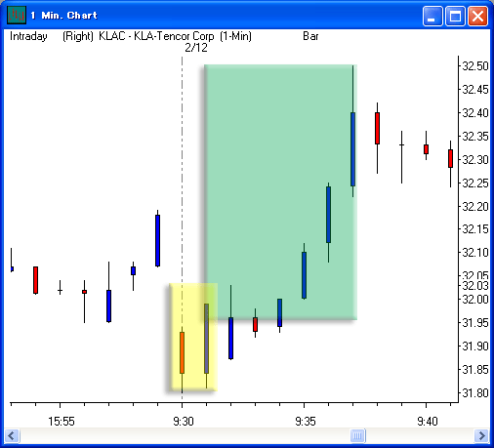Click the 9:30 time axis label
Screen dimensions: 494x448
coord(184,422)
